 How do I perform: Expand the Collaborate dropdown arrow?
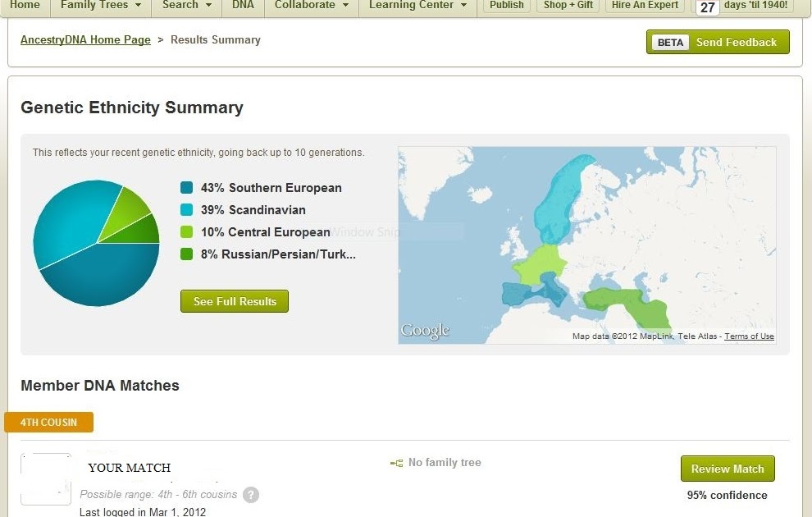click(345, 6)
